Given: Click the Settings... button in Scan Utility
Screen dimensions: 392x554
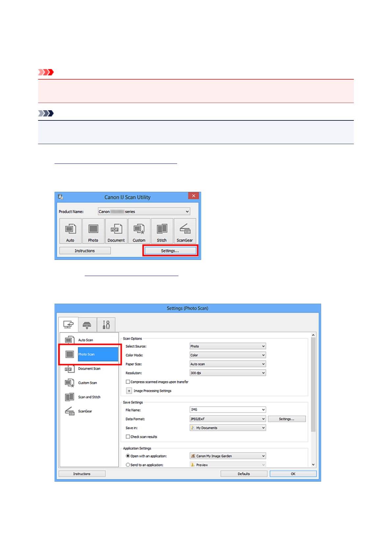Looking at the screenshot, I should pyautogui.click(x=170, y=251).
